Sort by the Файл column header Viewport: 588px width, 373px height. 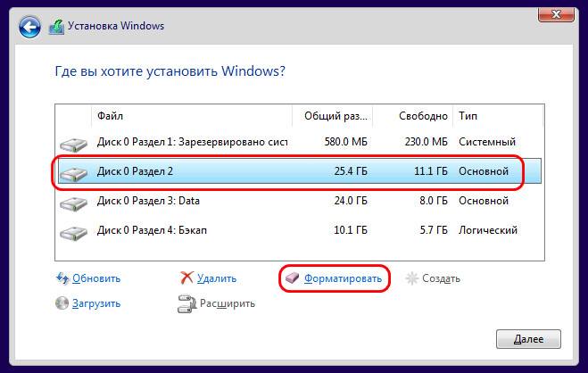192,116
